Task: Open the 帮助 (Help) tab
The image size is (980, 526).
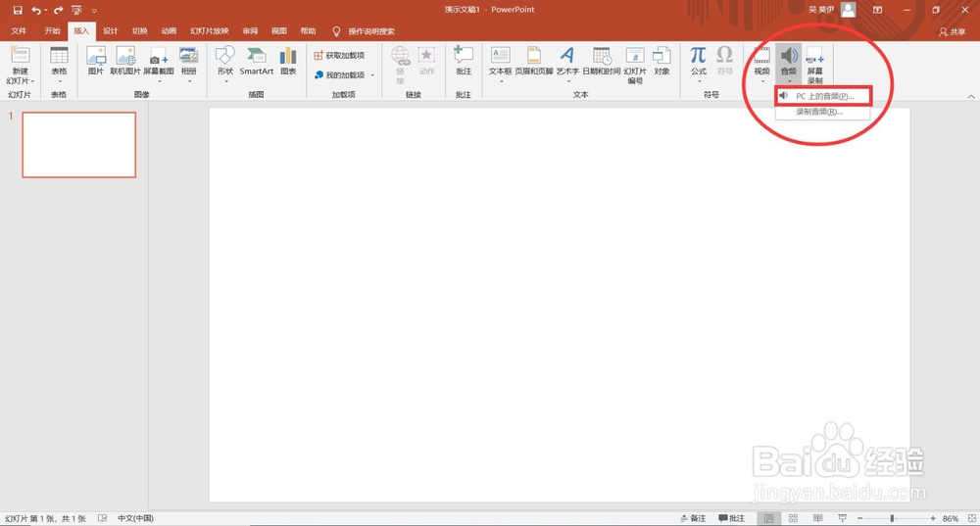Action: point(308,30)
